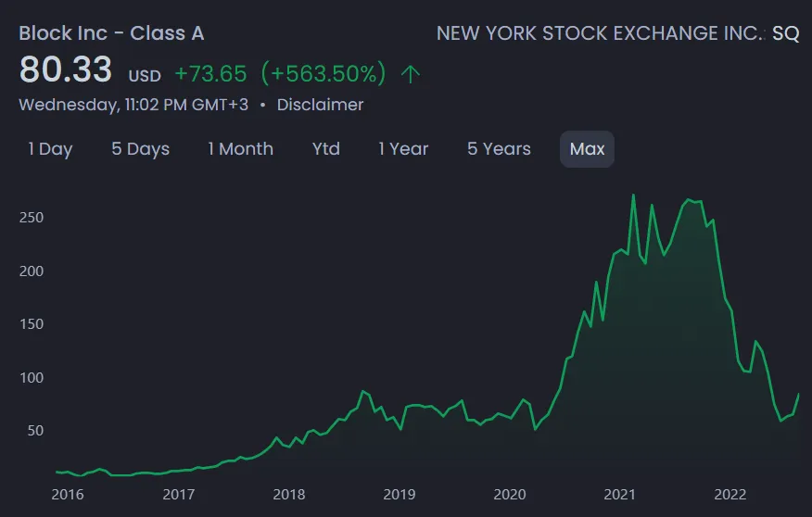Click the +73.65 change amount
The height and width of the screenshot is (517, 812).
[x=210, y=73]
